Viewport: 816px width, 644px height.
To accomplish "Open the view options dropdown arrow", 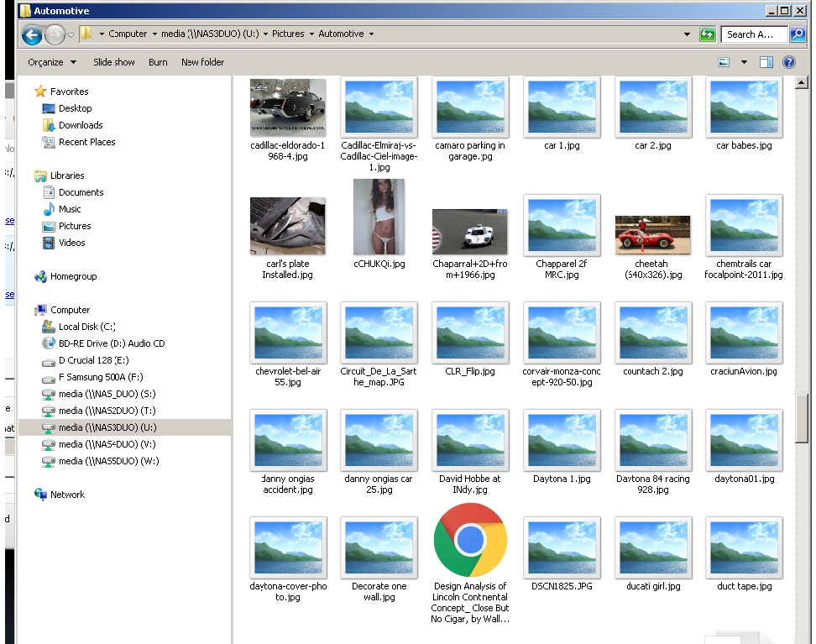I will [744, 62].
